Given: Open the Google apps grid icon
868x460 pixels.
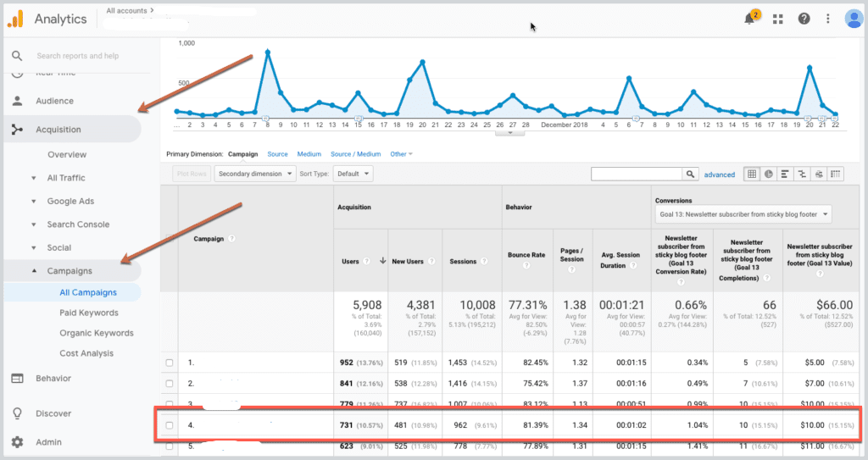Looking at the screenshot, I should tap(778, 19).
